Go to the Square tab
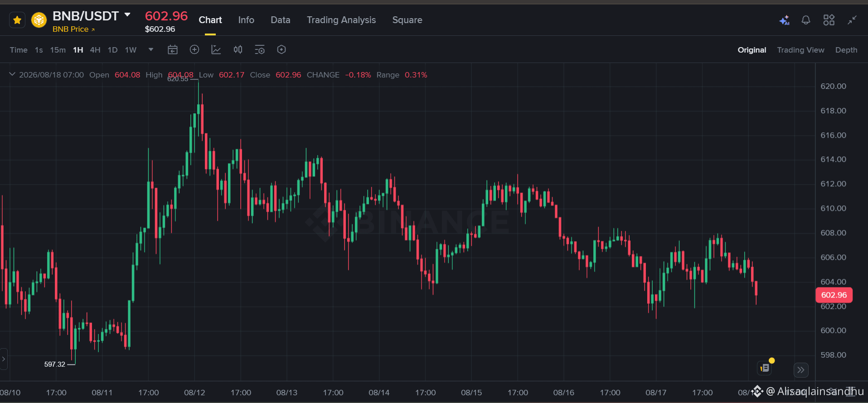Screen dimensions: 868x403 pyautogui.click(x=407, y=20)
